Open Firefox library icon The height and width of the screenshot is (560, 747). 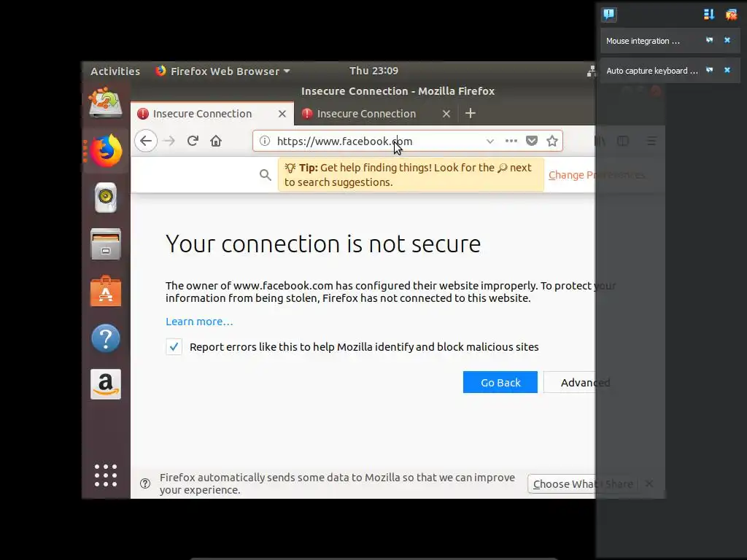point(600,141)
